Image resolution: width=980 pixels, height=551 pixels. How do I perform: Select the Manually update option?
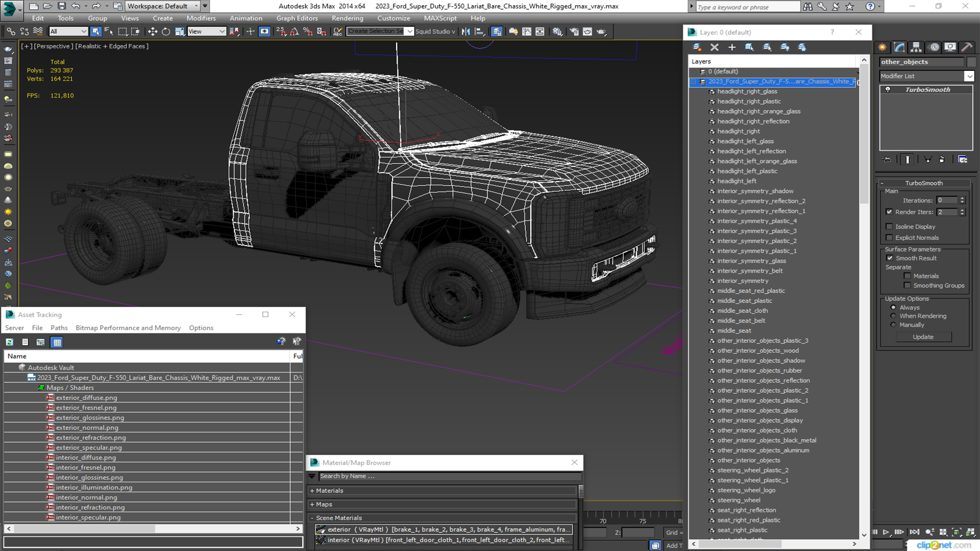tap(893, 325)
